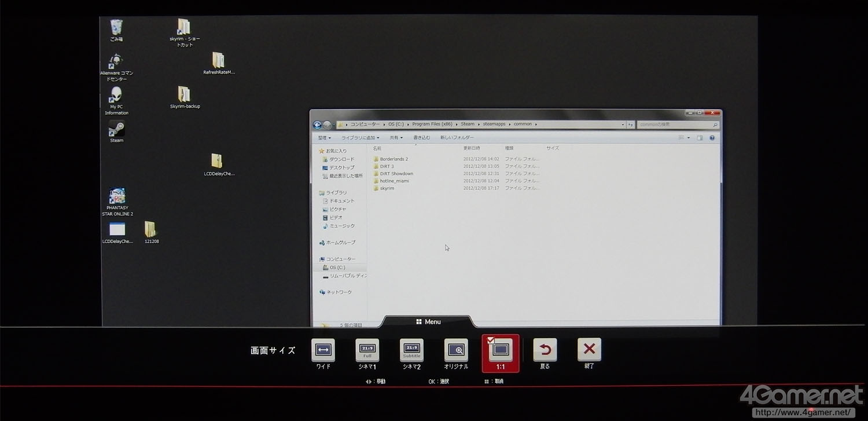Open 最近表示した場所 in the sidebar
Screen dimensions: 868x421
343,176
